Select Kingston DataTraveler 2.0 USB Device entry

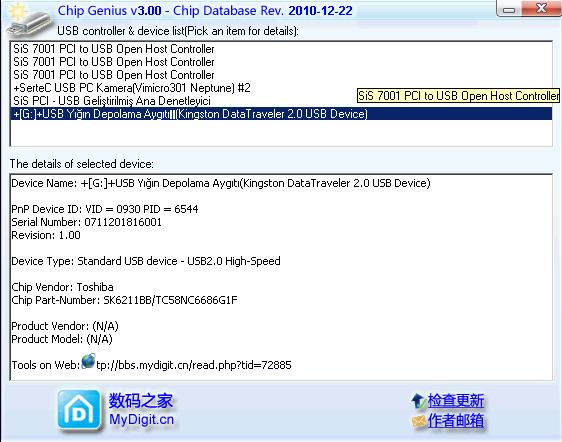281,114
